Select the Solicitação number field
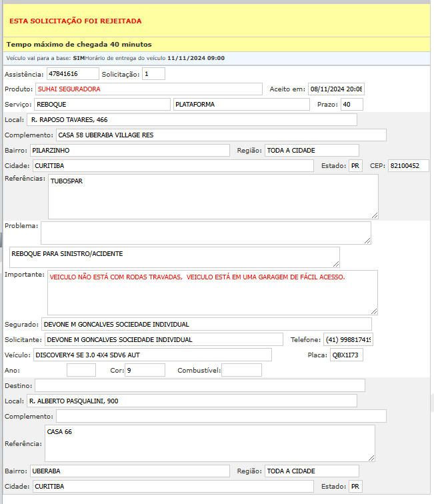Viewport: 434px width, 504px height. (153, 74)
